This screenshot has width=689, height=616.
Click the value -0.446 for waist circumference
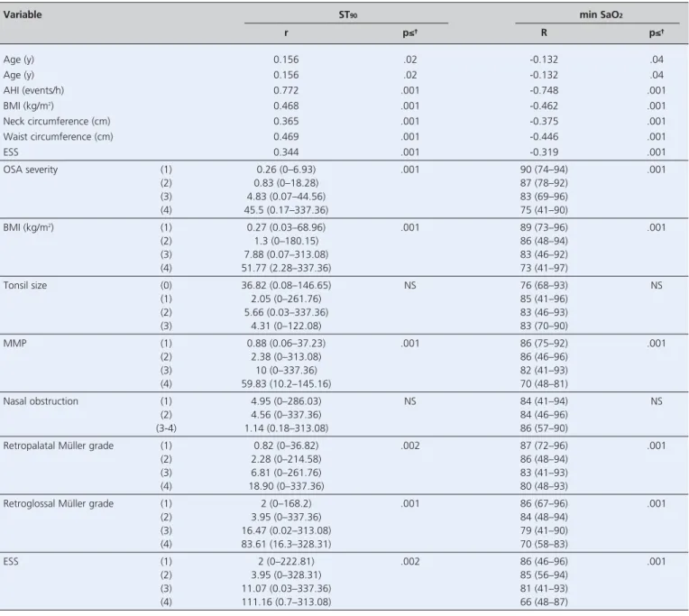(544, 137)
